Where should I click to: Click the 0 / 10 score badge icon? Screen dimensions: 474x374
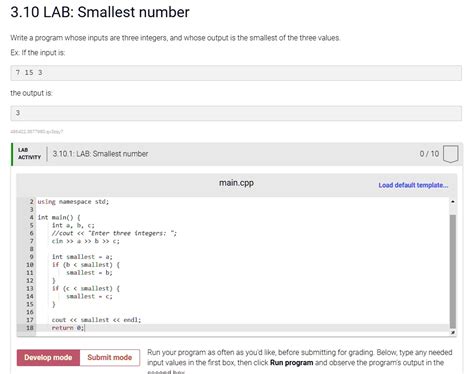pyautogui.click(x=450, y=154)
